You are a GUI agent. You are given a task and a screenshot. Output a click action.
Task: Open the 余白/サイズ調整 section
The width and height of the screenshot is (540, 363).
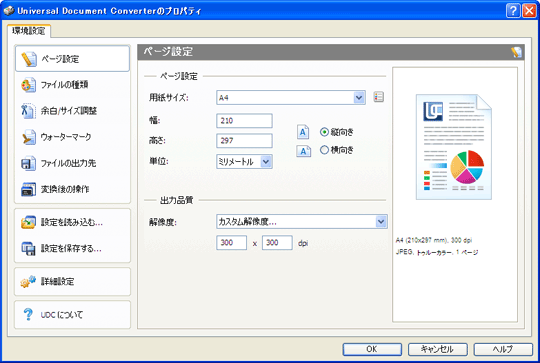click(72, 111)
